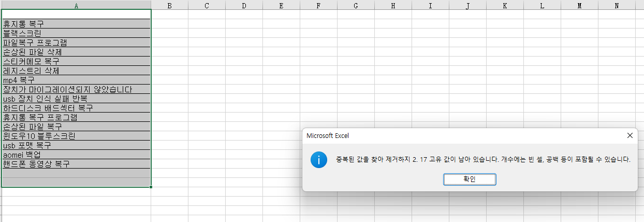The image size is (644, 222).
Task: Click the 확인 button in the dialog
Action: tap(470, 179)
